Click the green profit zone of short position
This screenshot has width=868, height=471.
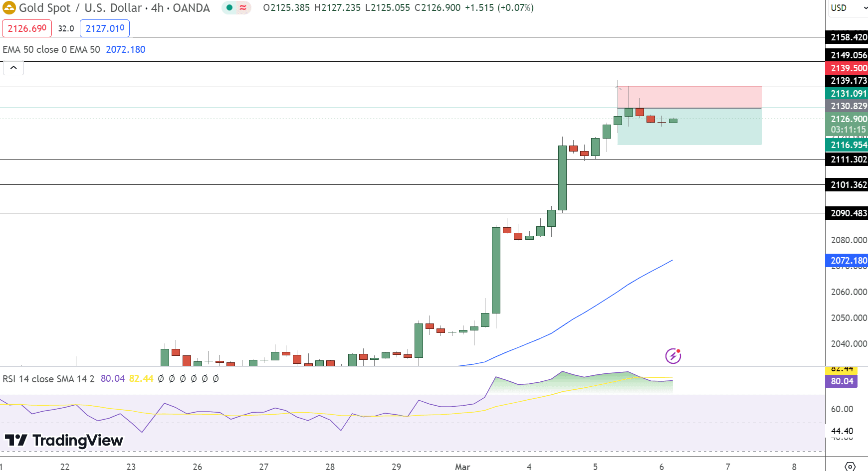(x=689, y=127)
